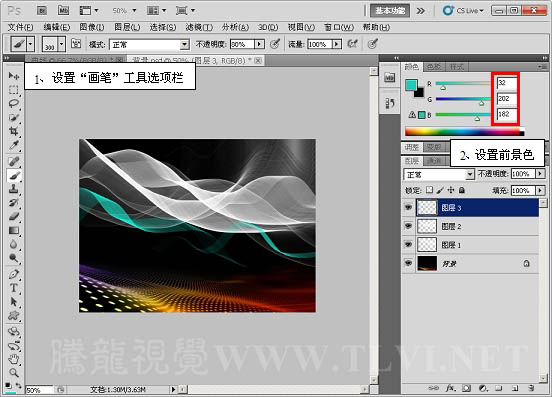Viewport: 552px width, 397px height.
Task: Open tool preset picker arrow
Action: tap(31, 44)
